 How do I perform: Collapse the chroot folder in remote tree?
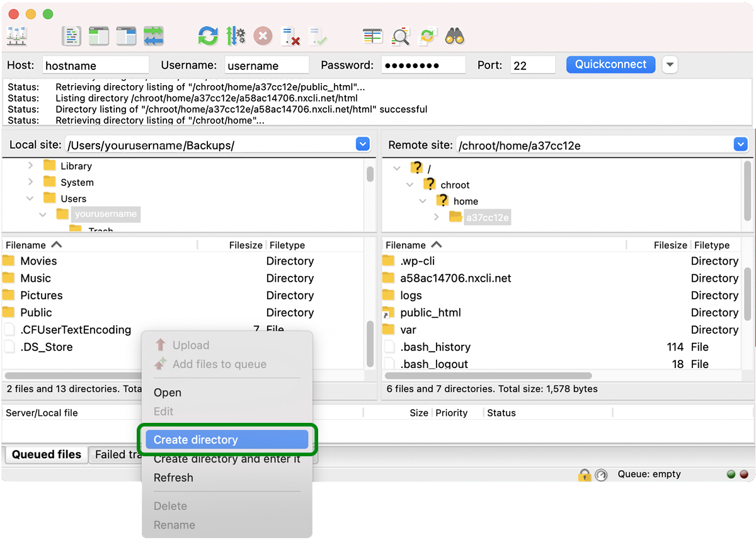pos(410,185)
